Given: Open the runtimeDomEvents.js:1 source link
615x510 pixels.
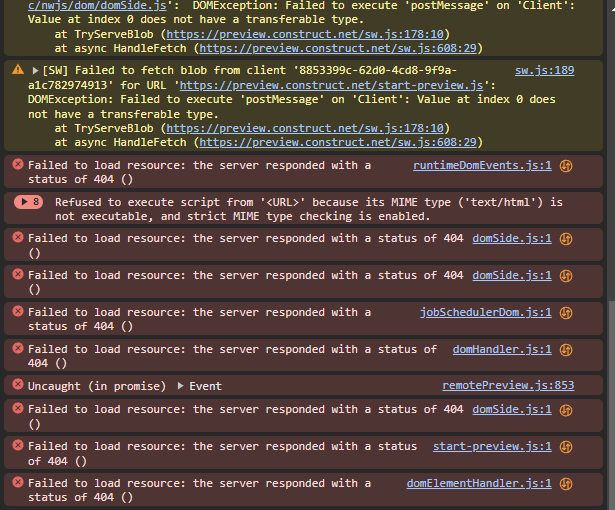Looking at the screenshot, I should (482, 166).
